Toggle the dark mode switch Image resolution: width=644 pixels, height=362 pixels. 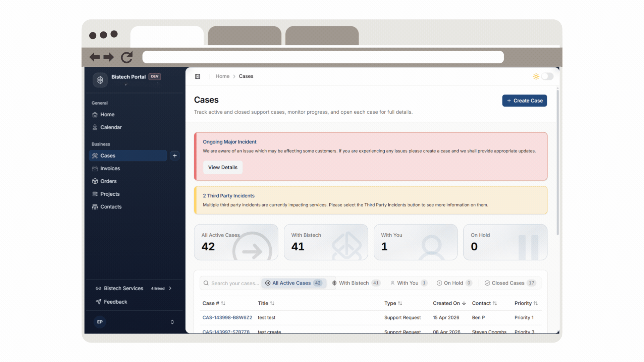pos(547,76)
